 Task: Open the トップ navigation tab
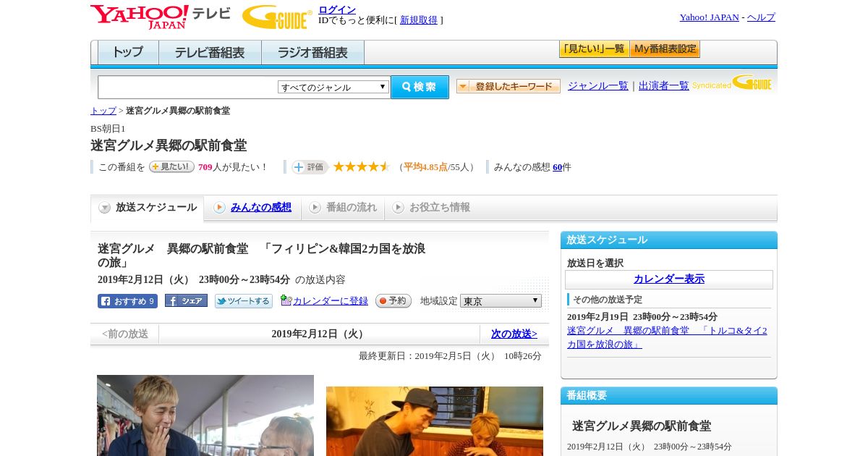point(128,53)
